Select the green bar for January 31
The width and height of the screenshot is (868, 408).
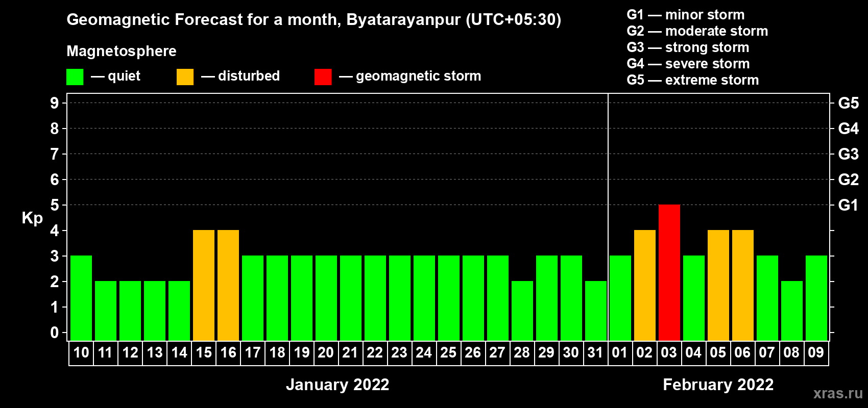pyautogui.click(x=596, y=311)
